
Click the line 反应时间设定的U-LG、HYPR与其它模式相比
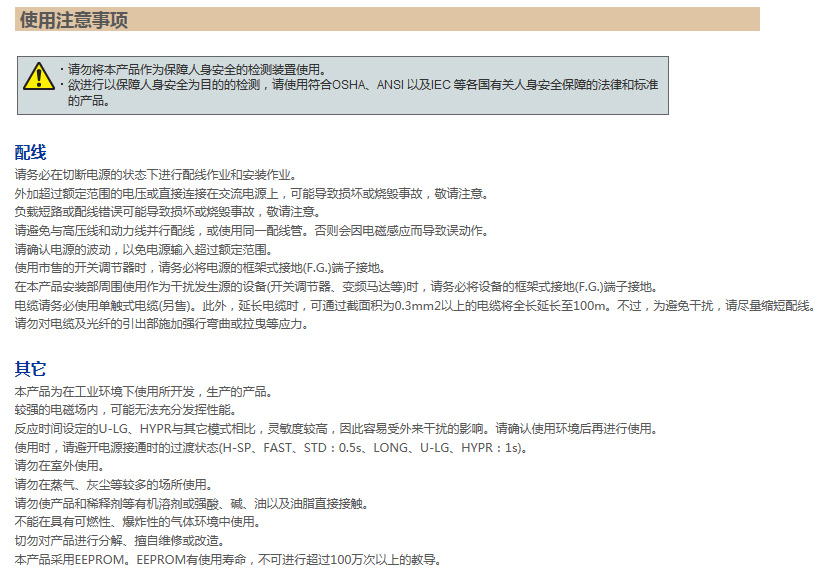[337, 429]
